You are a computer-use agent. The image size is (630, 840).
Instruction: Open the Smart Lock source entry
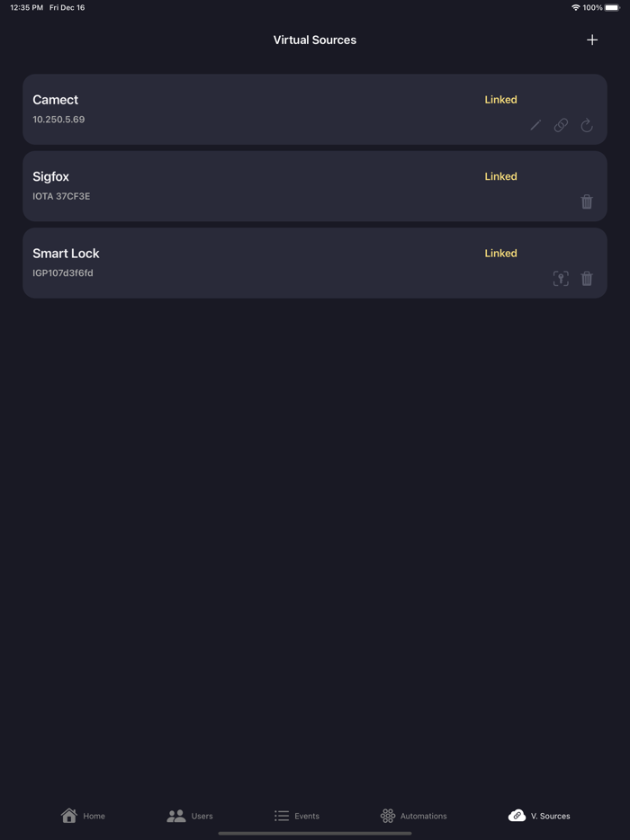tap(270, 263)
